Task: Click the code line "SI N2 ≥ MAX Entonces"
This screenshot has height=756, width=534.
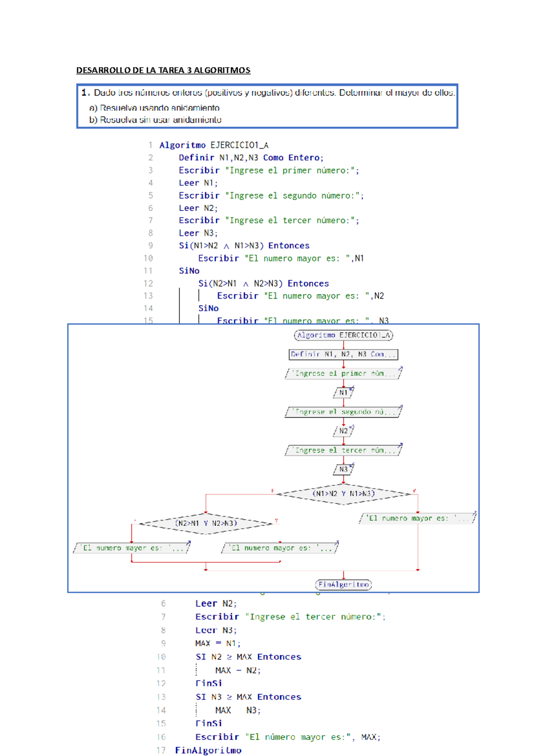Action: (248, 657)
